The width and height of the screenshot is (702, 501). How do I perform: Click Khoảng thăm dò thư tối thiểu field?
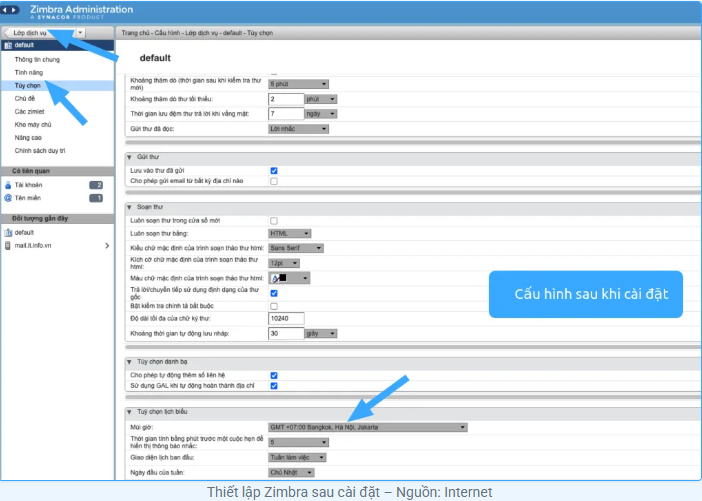click(x=286, y=99)
